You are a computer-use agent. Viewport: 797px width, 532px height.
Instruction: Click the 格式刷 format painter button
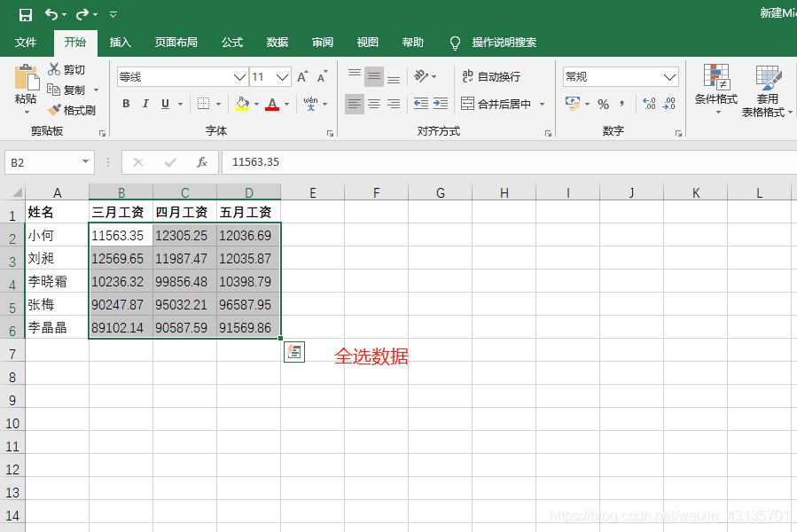[x=72, y=110]
